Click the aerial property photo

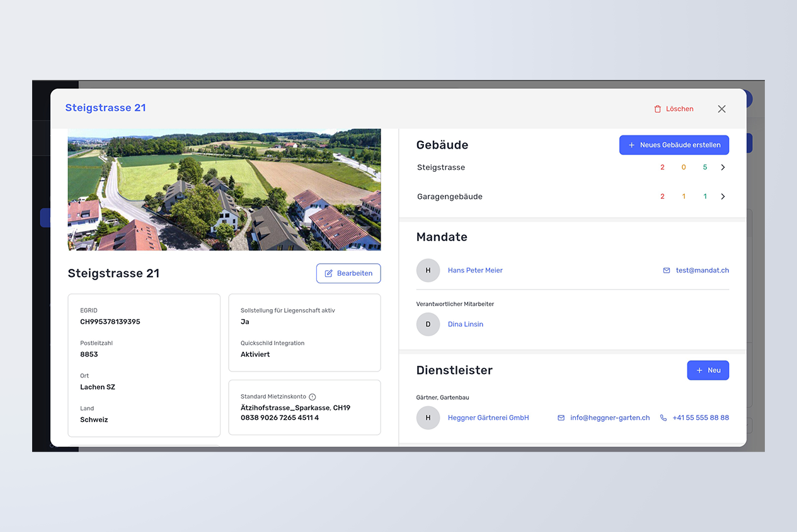click(224, 190)
